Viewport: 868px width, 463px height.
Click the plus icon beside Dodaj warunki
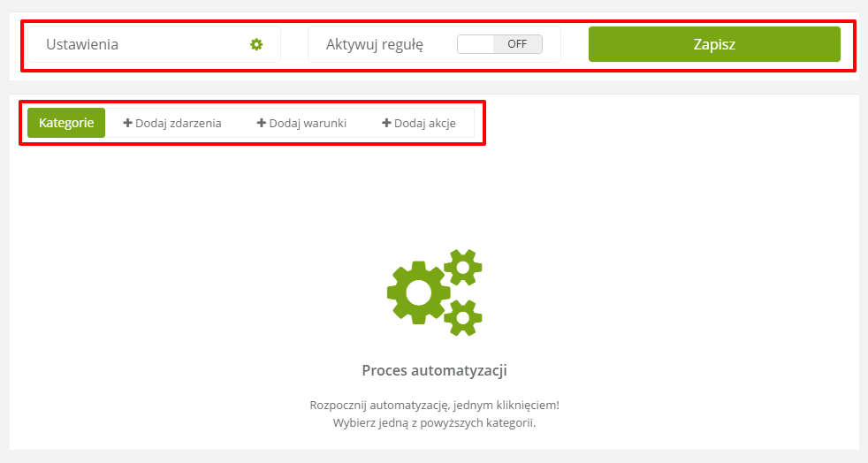[262, 123]
